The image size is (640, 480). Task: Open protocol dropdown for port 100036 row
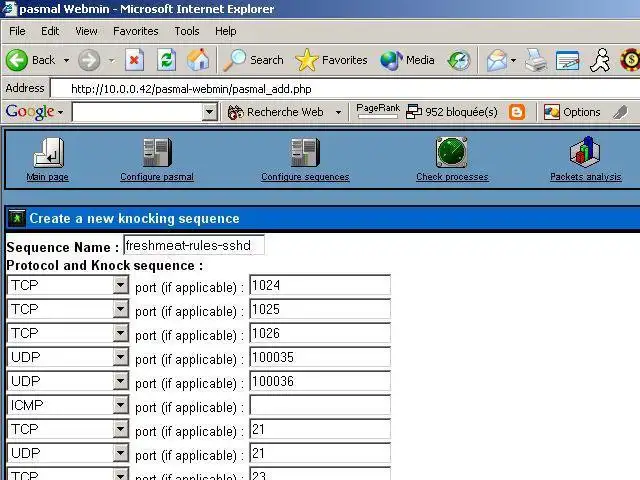(x=121, y=381)
